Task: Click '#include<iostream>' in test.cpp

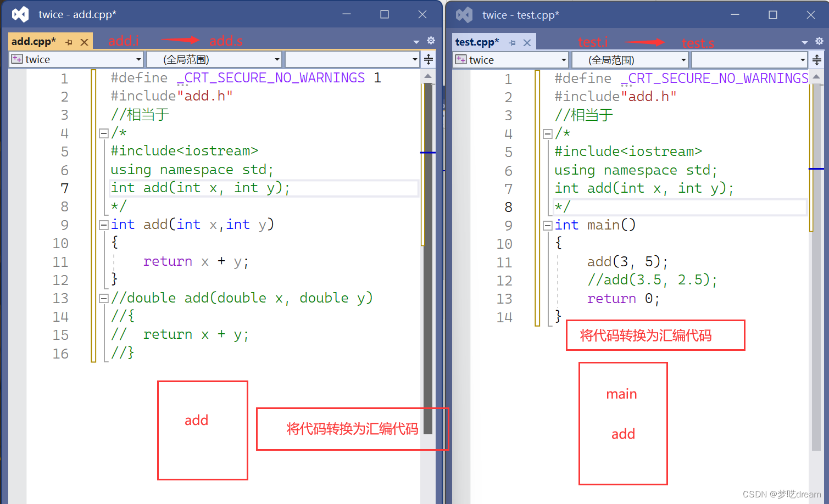Action: pyautogui.click(x=628, y=152)
